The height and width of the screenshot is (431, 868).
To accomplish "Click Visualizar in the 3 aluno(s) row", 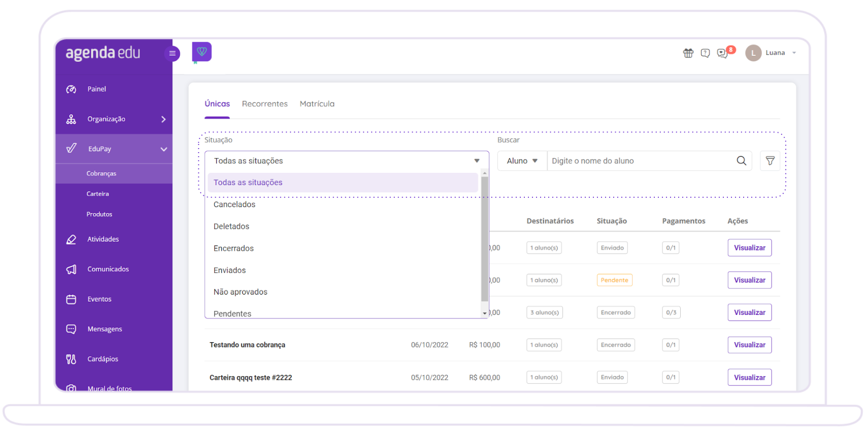I will [749, 312].
